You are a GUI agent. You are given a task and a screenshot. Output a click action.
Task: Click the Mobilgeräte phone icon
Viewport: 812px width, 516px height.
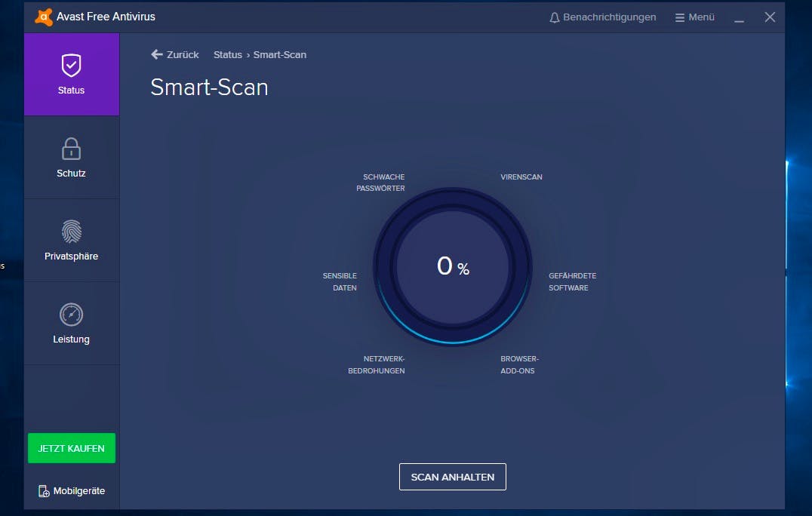tap(44, 491)
